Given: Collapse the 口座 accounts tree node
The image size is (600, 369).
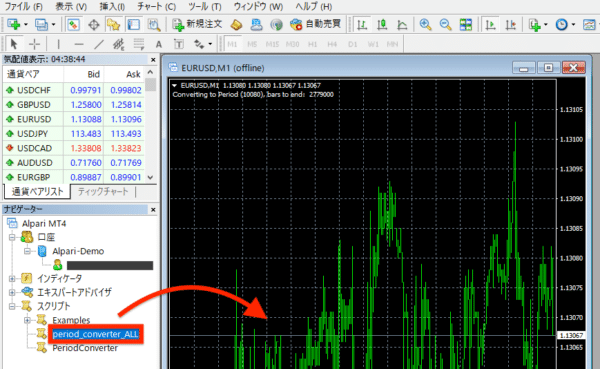Looking at the screenshot, I should [12, 237].
